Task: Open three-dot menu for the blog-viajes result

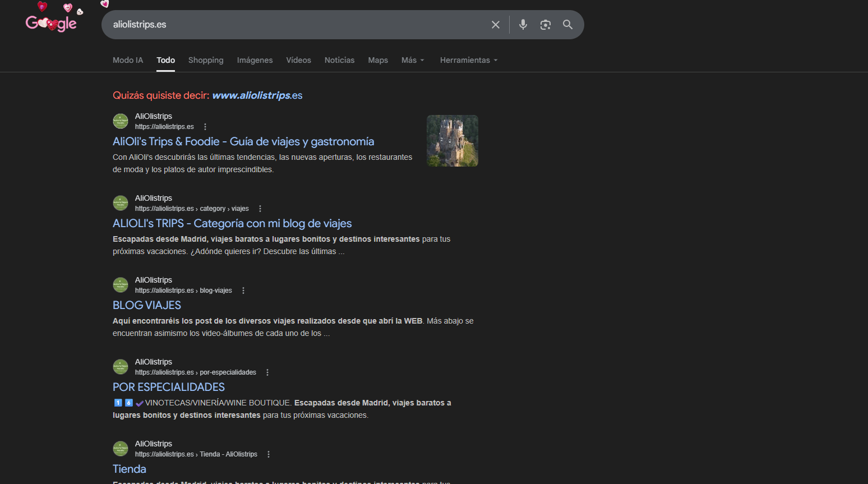Action: pyautogui.click(x=243, y=291)
